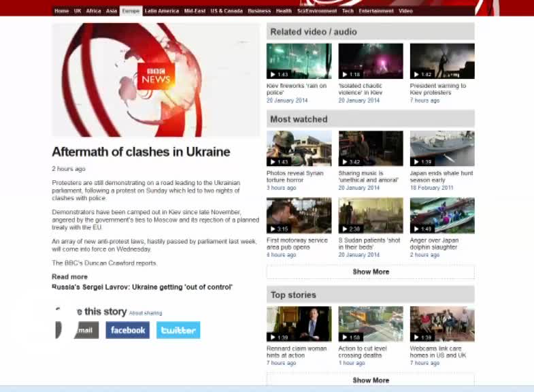Play the Japan ends whale hunt video

pos(442,148)
